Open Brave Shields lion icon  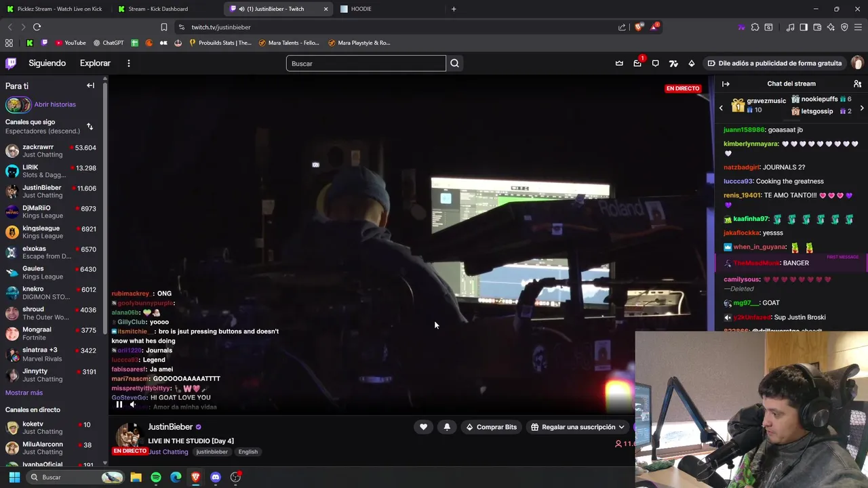(x=639, y=27)
